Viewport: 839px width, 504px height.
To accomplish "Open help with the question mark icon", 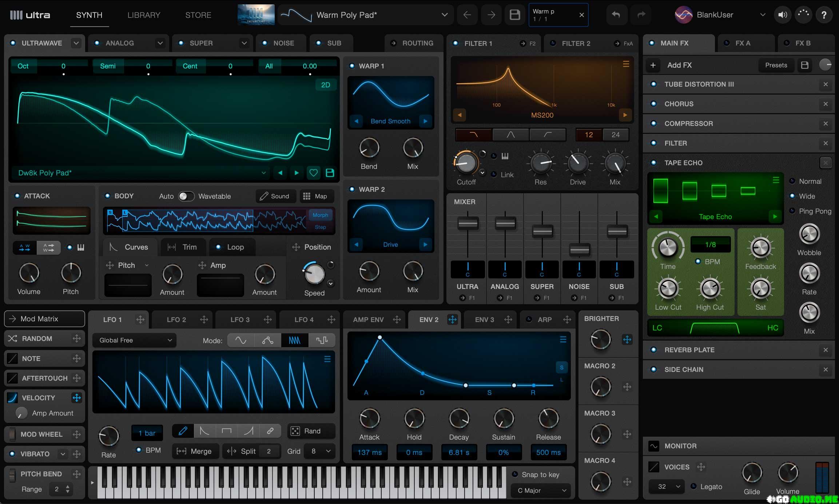I will (x=824, y=15).
